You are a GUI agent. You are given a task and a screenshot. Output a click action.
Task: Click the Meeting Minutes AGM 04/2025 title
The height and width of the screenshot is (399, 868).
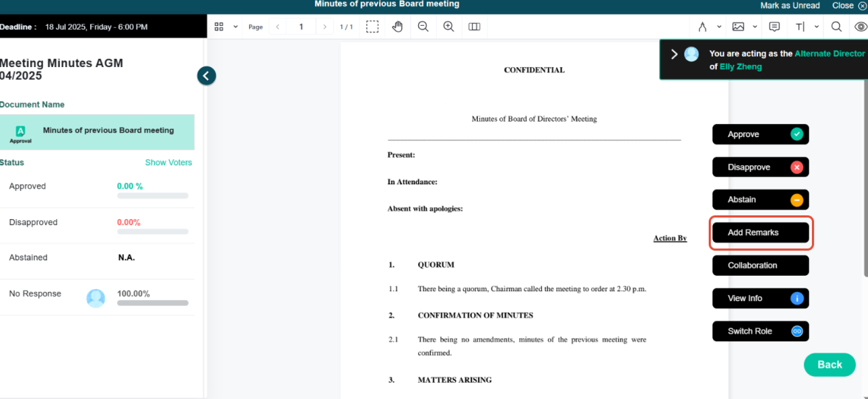pos(61,70)
